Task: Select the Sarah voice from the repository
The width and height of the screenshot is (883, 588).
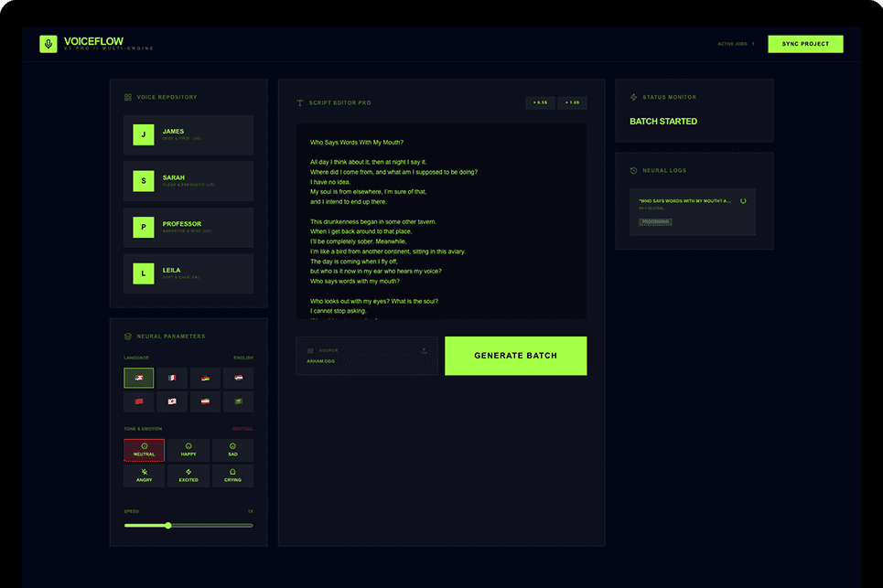Action: (x=188, y=180)
